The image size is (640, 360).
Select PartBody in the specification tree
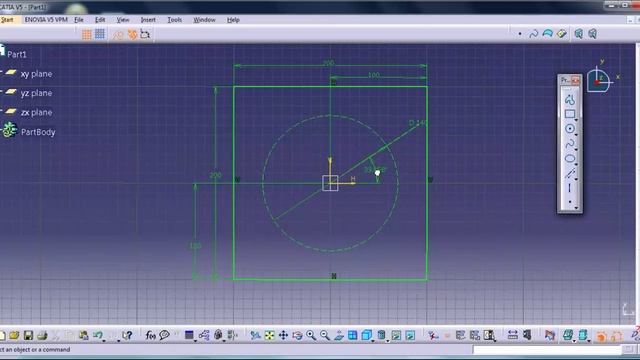38,132
